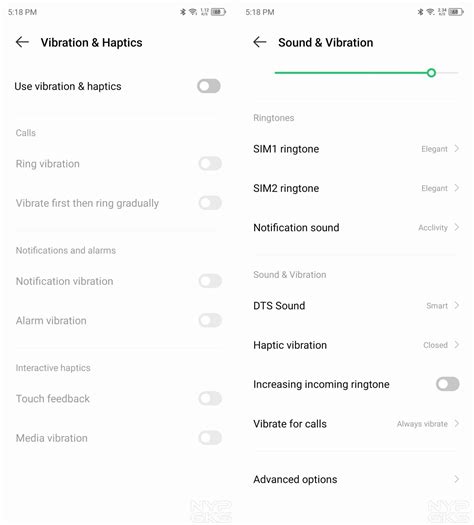Go back from Vibration & Haptics screen
This screenshot has height=525, width=474.
pyautogui.click(x=22, y=42)
